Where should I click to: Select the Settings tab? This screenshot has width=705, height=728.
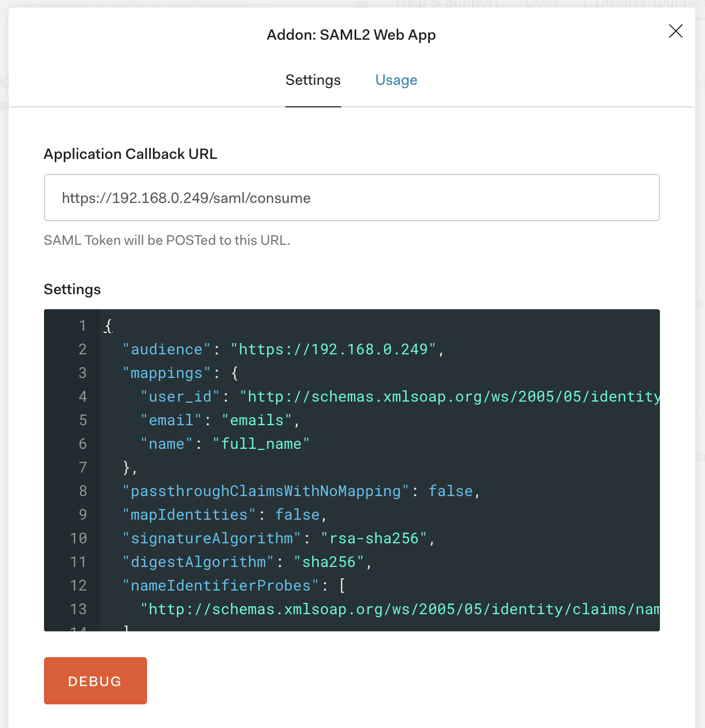tap(313, 80)
